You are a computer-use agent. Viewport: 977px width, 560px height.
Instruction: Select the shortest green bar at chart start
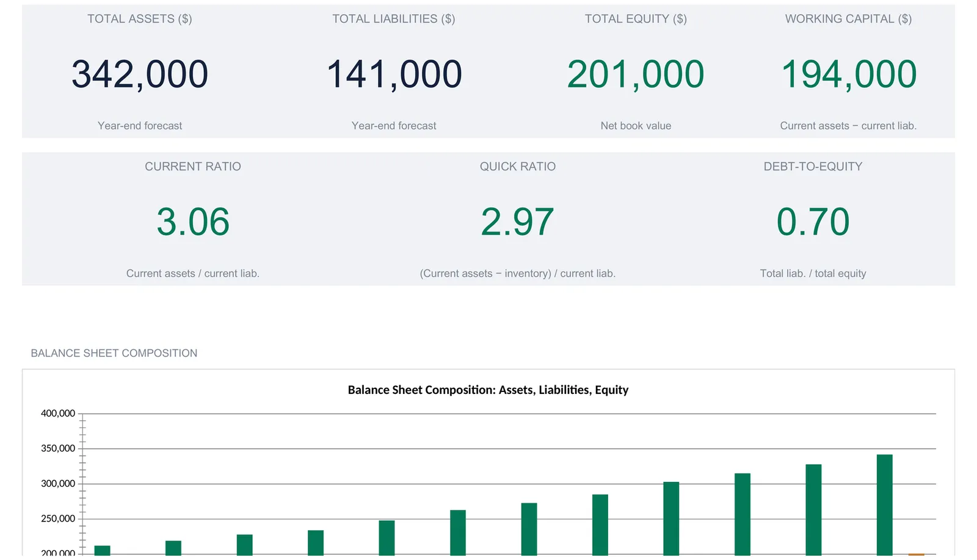tap(103, 550)
